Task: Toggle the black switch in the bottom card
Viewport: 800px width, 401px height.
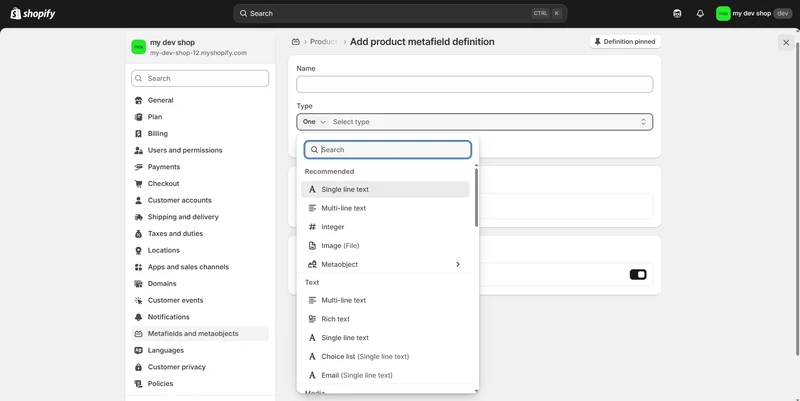Action: click(x=638, y=274)
